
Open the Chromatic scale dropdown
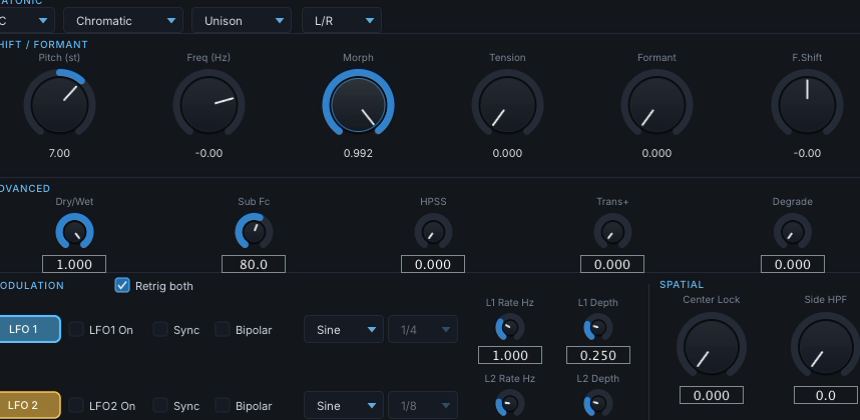(x=123, y=21)
